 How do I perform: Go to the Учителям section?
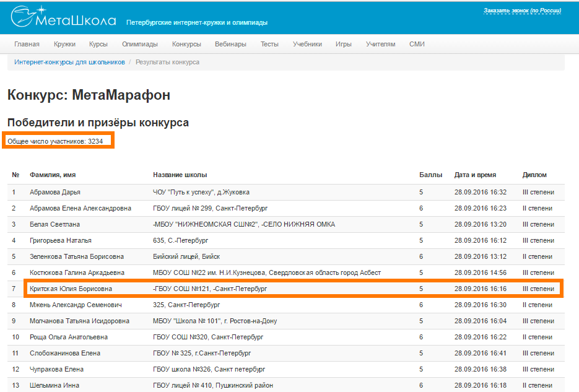pyautogui.click(x=380, y=44)
